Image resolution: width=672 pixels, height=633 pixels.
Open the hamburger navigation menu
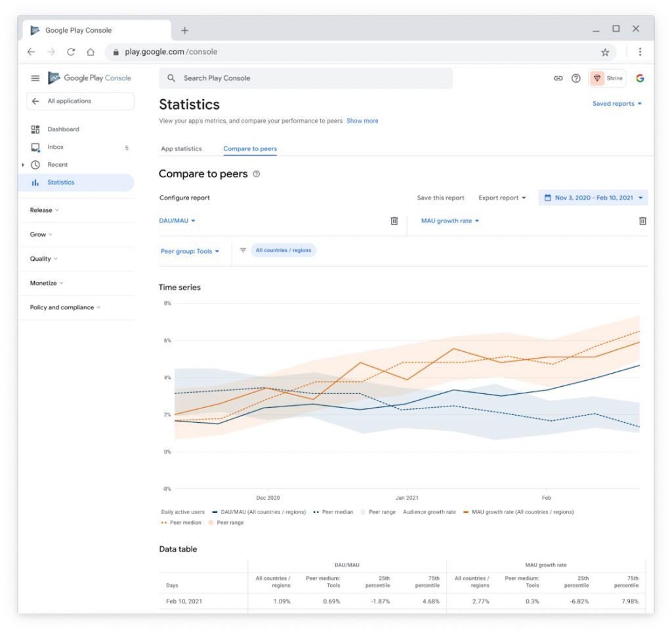click(35, 78)
